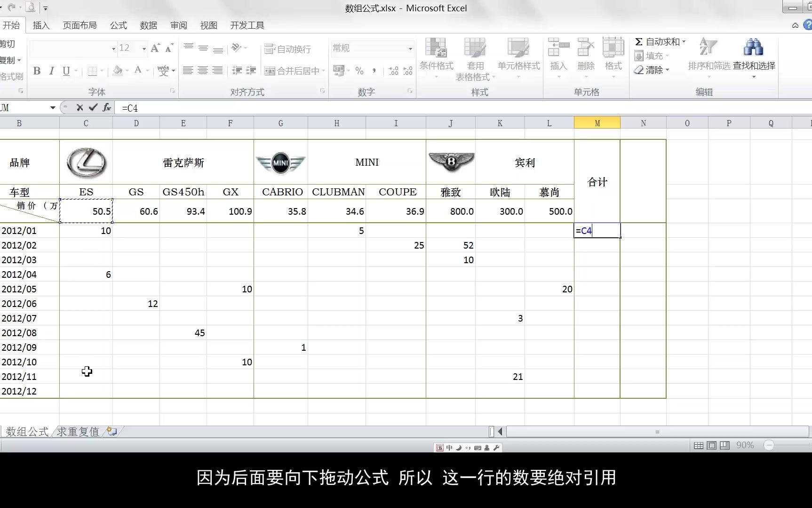Click the text orientation icon
Image resolution: width=812 pixels, height=508 pixels.
[236, 48]
